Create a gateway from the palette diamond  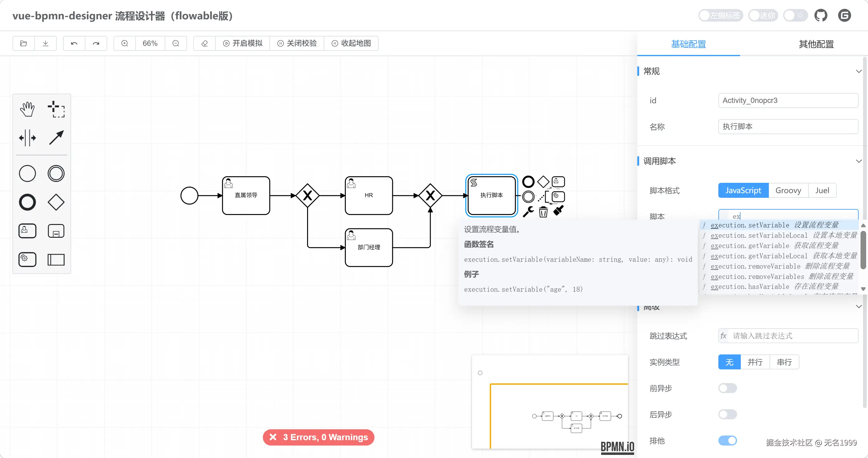click(56, 202)
